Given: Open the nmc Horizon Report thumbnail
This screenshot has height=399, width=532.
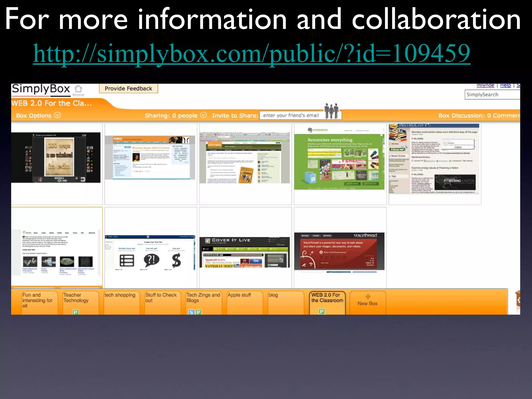Looking at the screenshot, I should click(x=150, y=157).
